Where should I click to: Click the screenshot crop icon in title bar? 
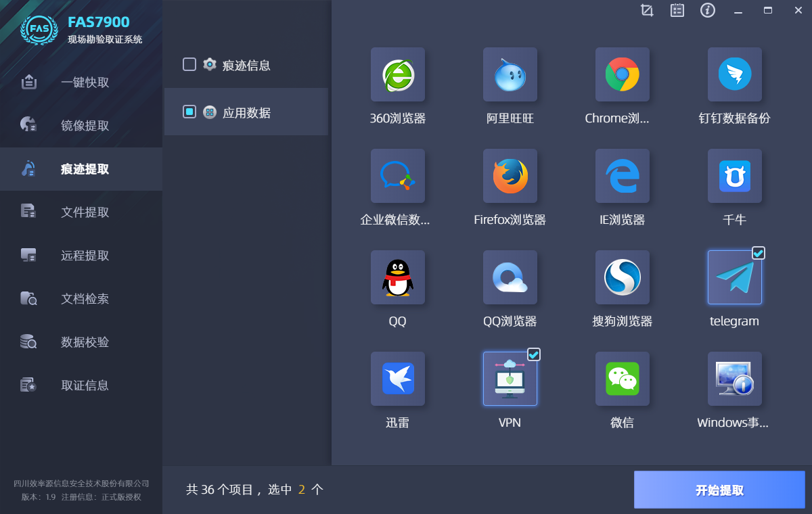(x=647, y=10)
